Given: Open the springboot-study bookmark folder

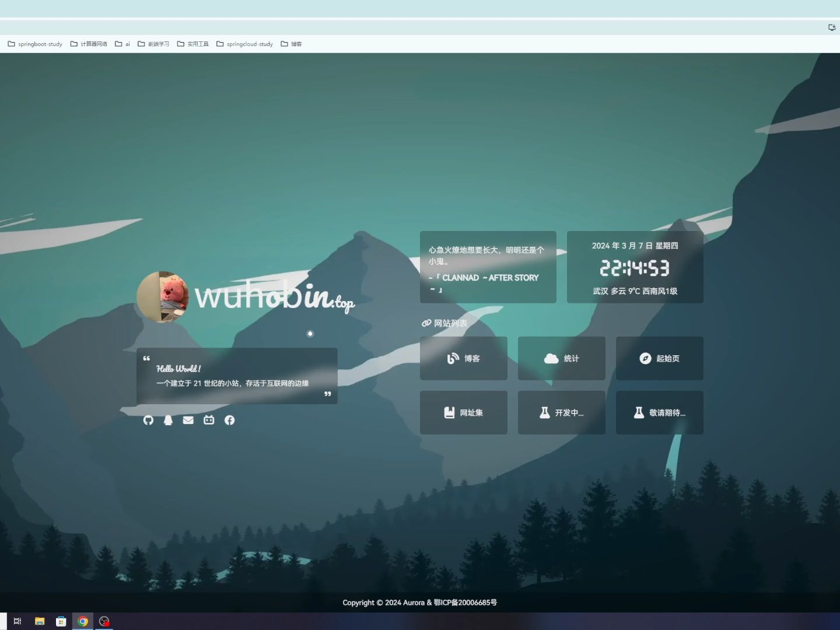Looking at the screenshot, I should pos(35,44).
